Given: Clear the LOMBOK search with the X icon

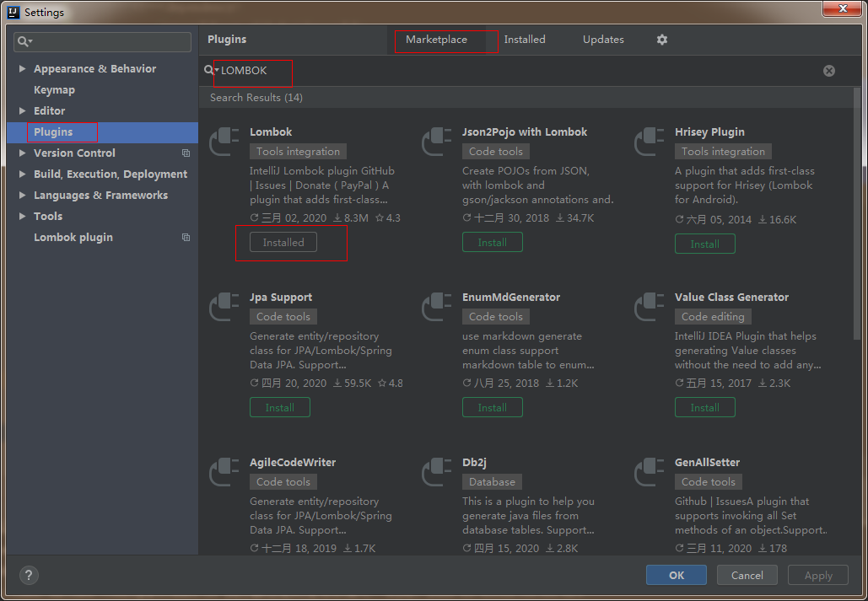Looking at the screenshot, I should point(828,71).
